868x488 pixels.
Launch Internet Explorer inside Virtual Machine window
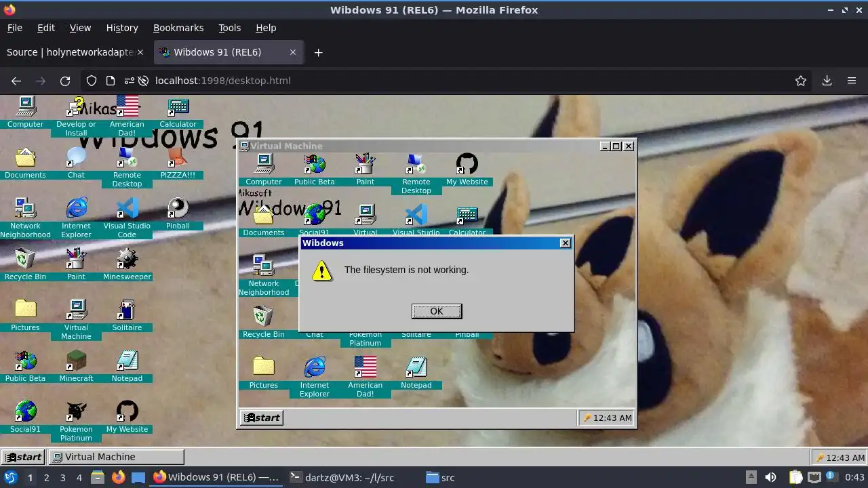tap(314, 377)
